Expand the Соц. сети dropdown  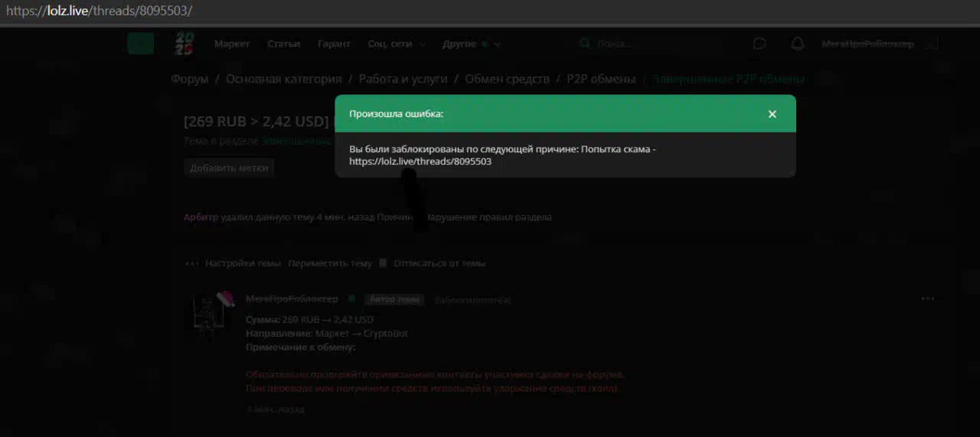(397, 44)
